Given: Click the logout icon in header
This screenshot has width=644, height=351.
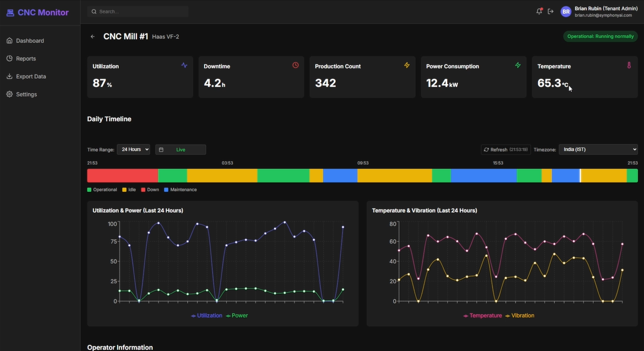Looking at the screenshot, I should (x=551, y=11).
